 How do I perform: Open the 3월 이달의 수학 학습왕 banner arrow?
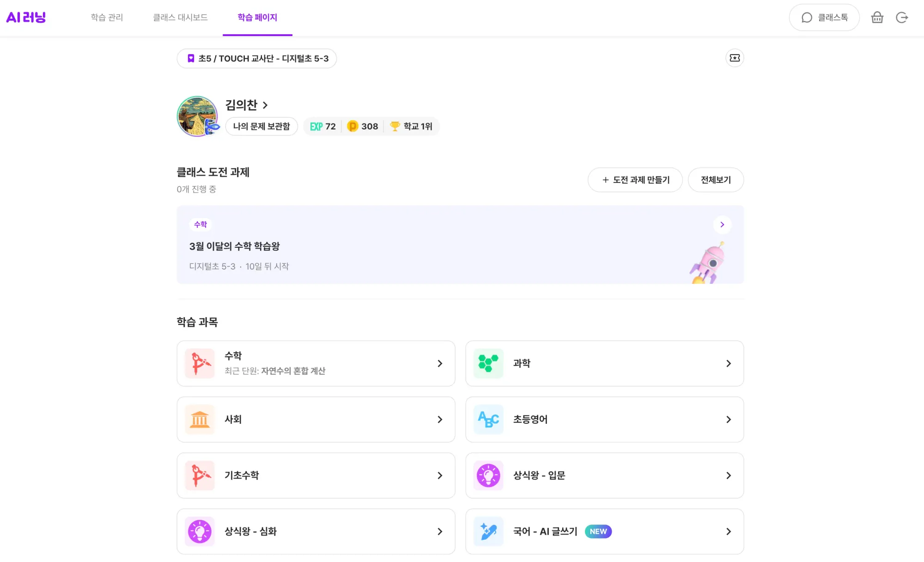[x=722, y=225]
